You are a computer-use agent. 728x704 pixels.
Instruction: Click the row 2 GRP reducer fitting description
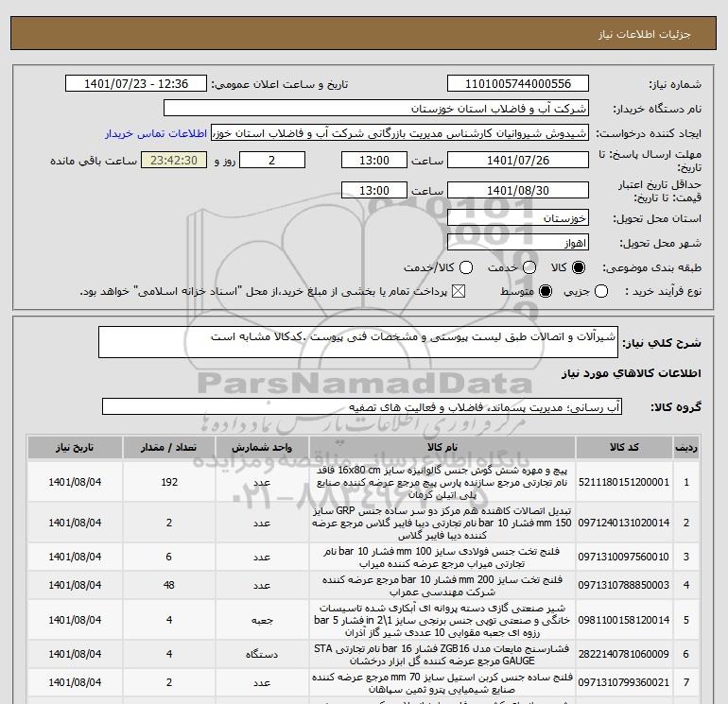pyautogui.click(x=442, y=523)
